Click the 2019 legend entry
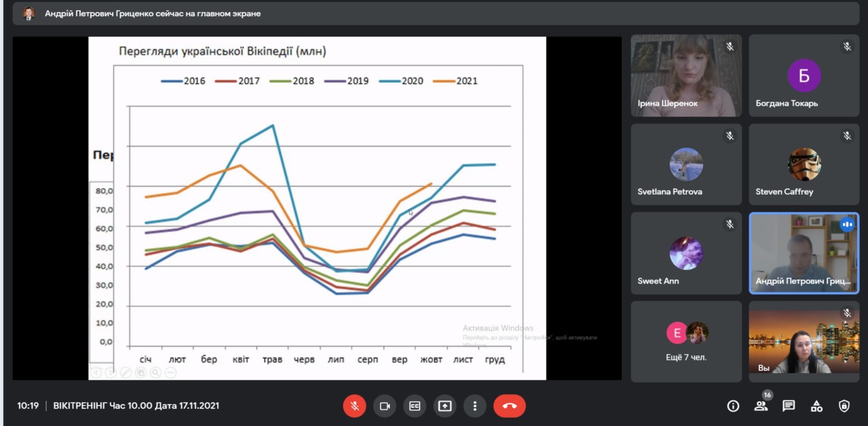 click(347, 81)
